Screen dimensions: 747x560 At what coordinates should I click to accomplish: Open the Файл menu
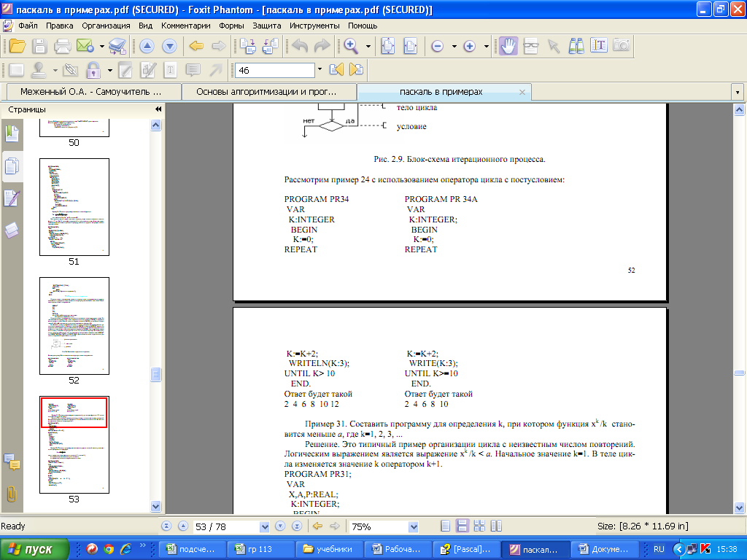(x=28, y=26)
